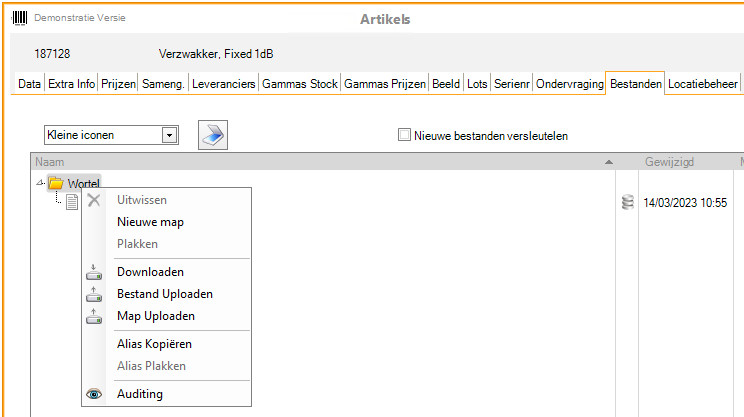Sort by the Naam column arrow

[609, 162]
